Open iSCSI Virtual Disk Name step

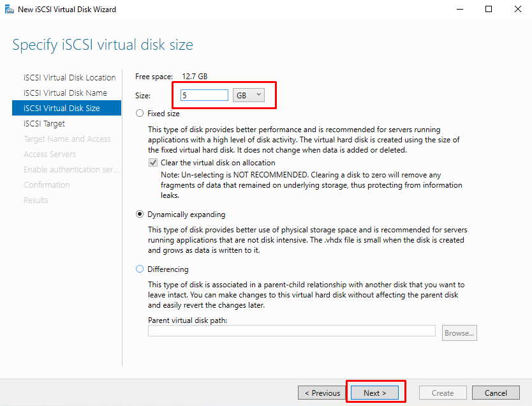point(65,93)
